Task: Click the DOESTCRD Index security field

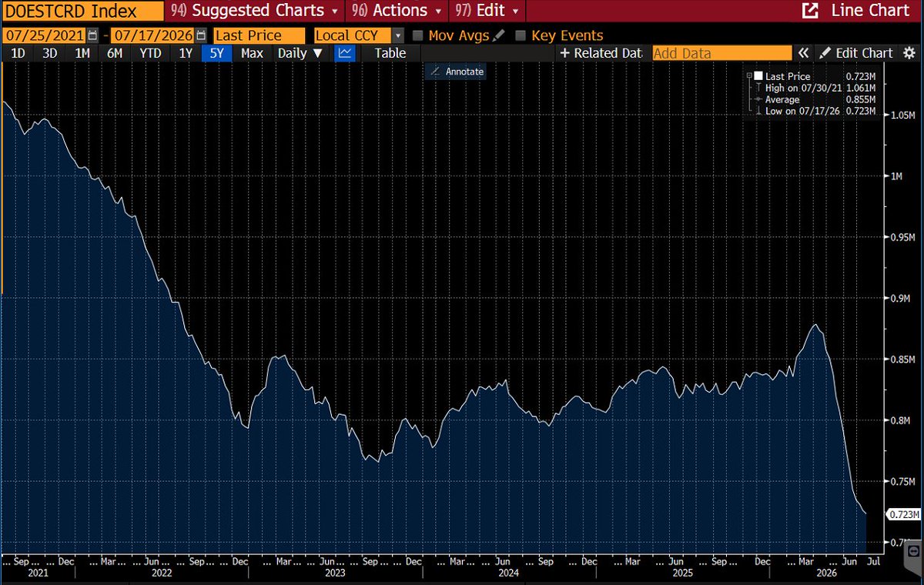Action: [x=82, y=11]
